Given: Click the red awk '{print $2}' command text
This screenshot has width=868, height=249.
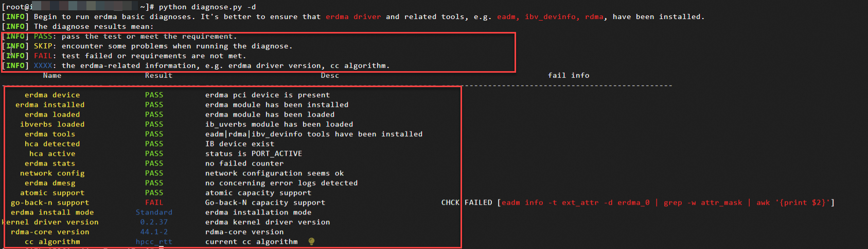Looking at the screenshot, I should [793, 203].
